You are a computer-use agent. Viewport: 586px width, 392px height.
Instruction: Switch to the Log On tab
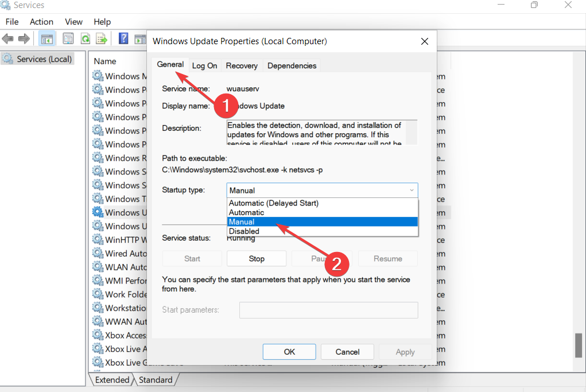205,65
